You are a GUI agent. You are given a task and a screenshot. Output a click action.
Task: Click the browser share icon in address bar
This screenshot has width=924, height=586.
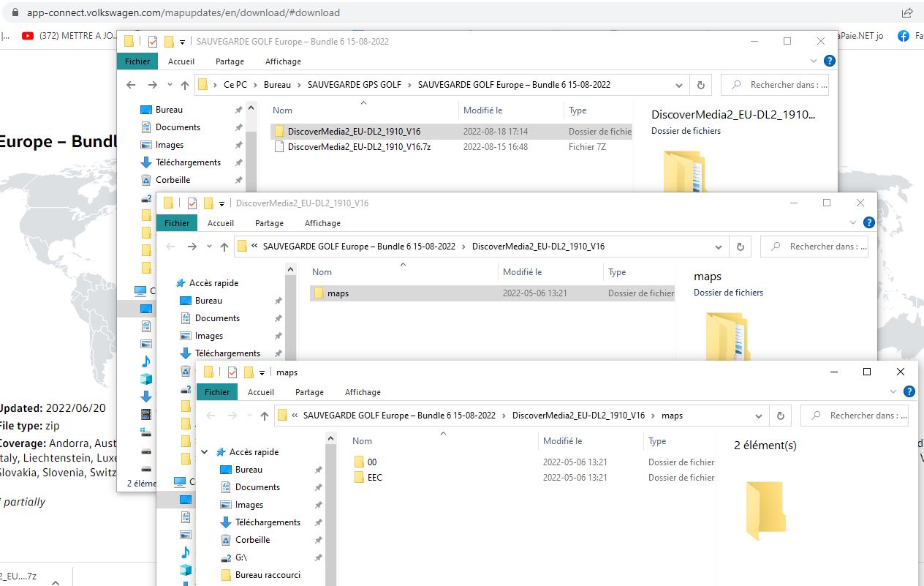pos(907,12)
